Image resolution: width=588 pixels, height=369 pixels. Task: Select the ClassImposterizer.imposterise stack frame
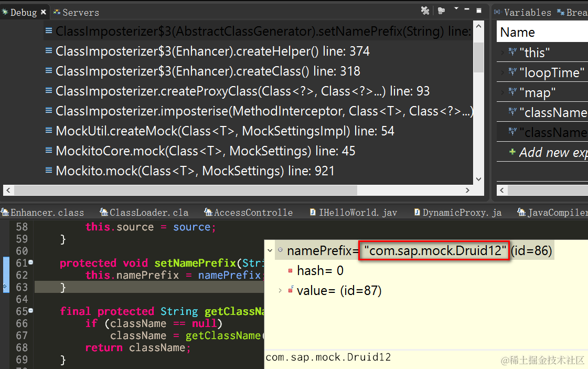pos(259,111)
